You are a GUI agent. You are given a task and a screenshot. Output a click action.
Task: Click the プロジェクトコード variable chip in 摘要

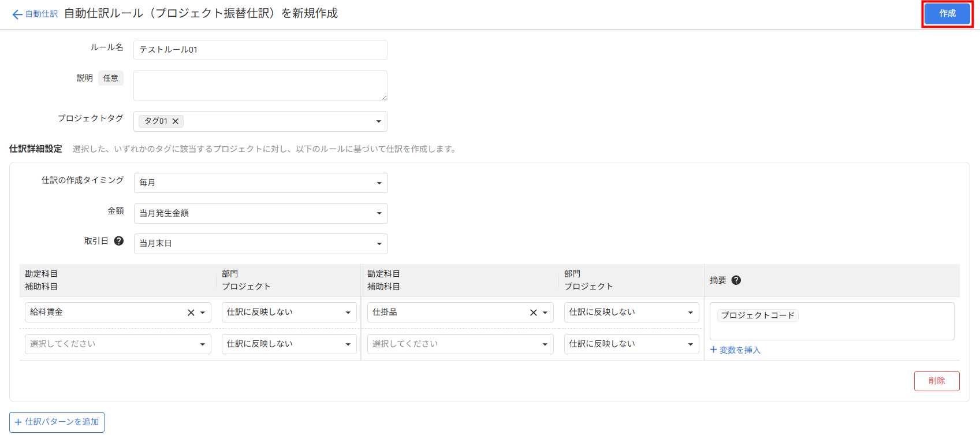coord(758,315)
